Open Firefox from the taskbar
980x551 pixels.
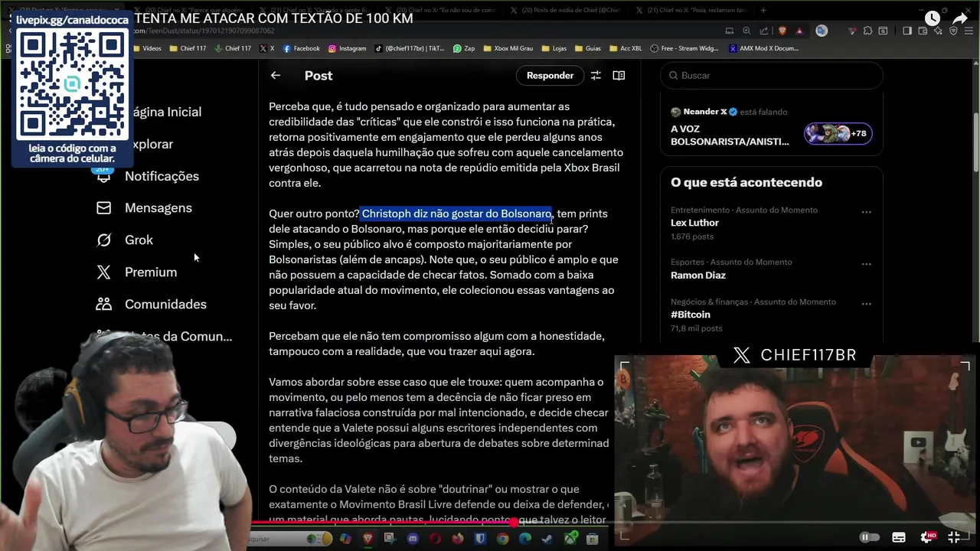(x=458, y=539)
